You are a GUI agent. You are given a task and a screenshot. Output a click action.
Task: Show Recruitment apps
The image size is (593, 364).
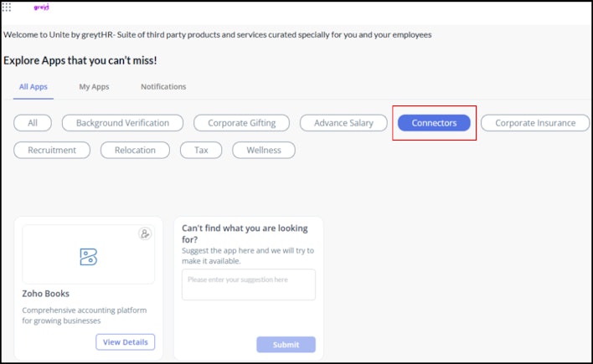tap(52, 150)
